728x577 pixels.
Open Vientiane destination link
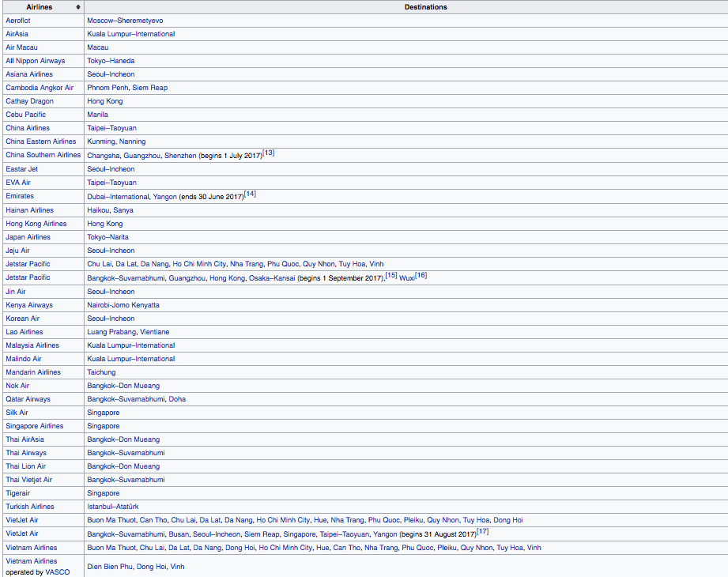click(x=155, y=332)
